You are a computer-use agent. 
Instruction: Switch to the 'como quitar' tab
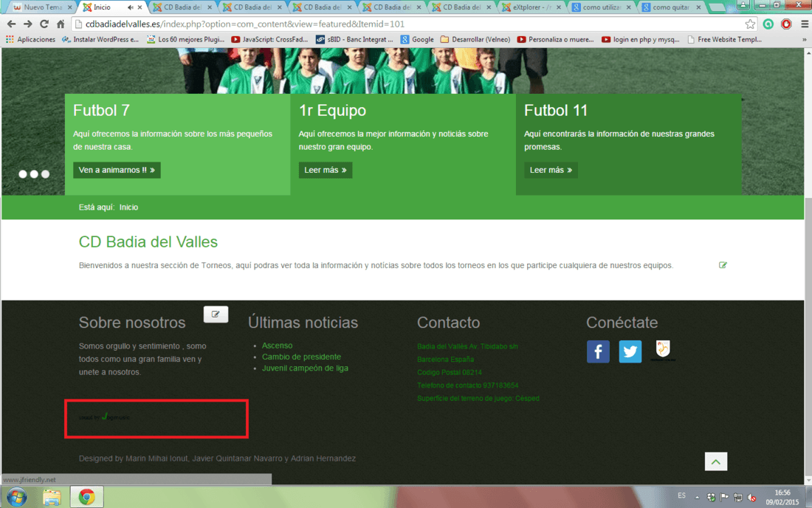(x=670, y=7)
